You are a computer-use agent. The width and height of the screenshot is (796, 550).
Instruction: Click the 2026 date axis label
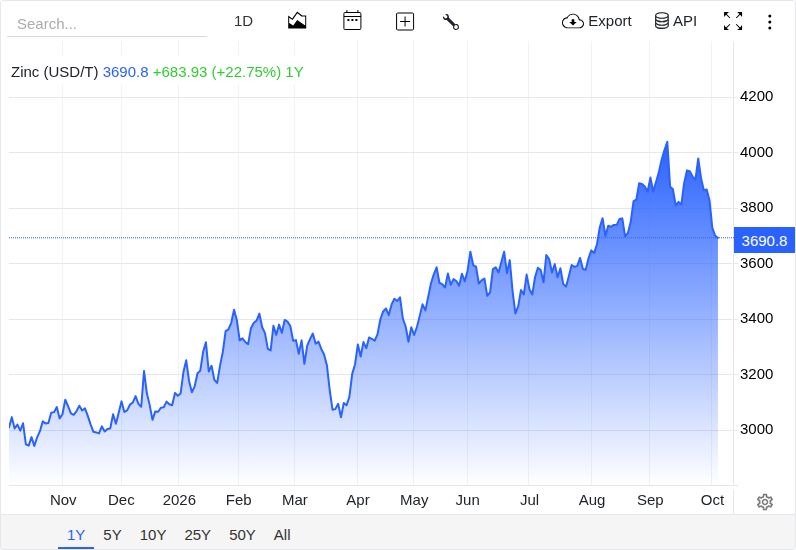[x=179, y=500]
